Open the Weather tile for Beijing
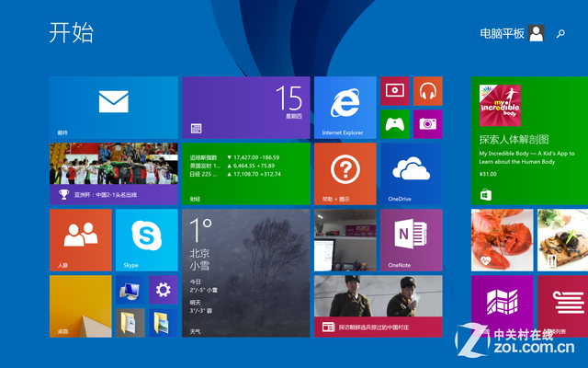 click(246, 273)
